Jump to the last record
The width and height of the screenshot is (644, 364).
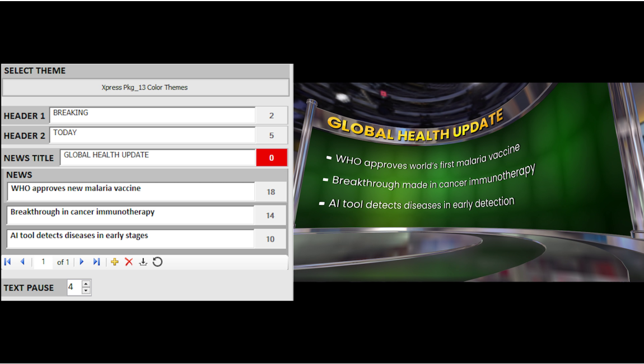96,262
